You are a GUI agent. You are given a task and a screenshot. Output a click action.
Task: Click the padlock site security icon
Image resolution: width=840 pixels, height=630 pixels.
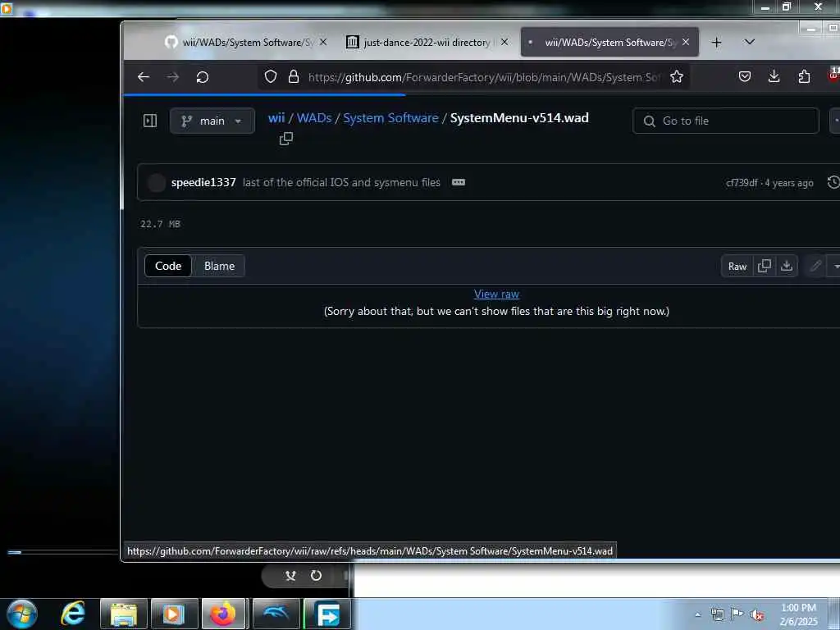click(x=294, y=76)
